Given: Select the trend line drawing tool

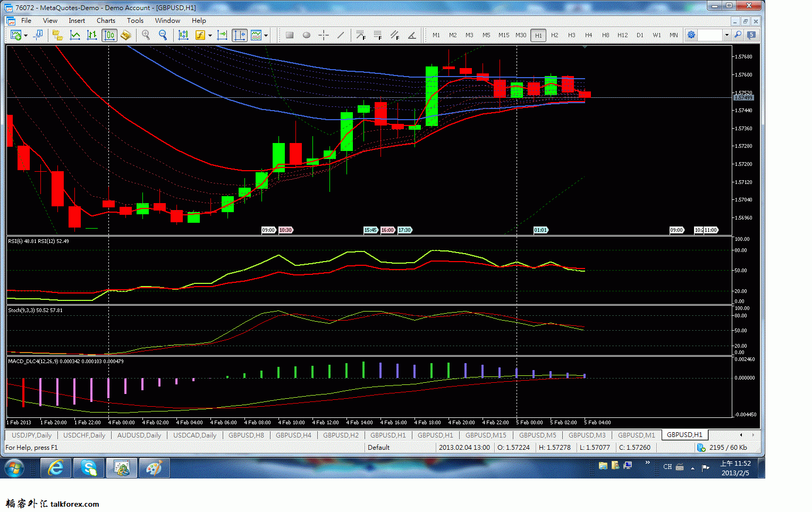Looking at the screenshot, I should (x=341, y=35).
